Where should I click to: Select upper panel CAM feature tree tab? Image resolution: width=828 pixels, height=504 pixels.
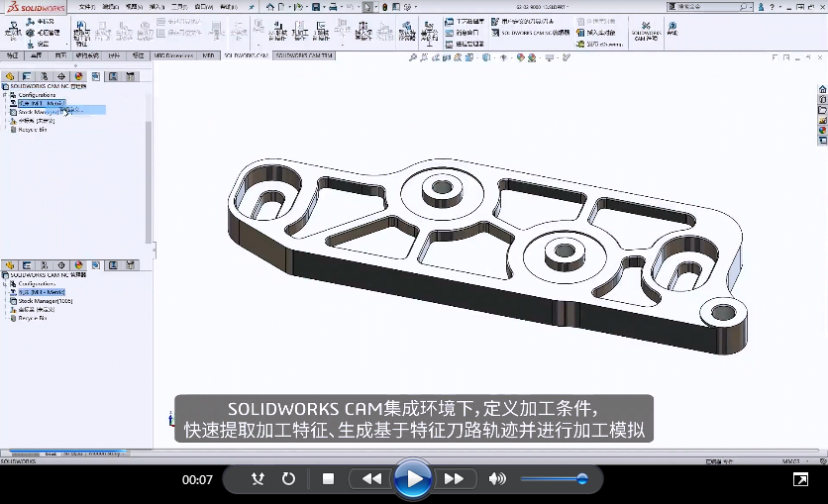click(x=96, y=76)
